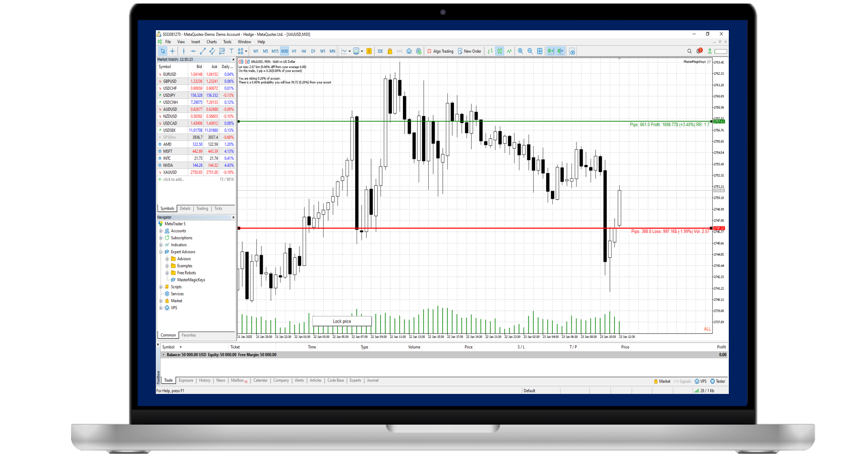Toggle the M30 timeframe button
Image resolution: width=868 pixels, height=458 pixels.
[x=284, y=51]
